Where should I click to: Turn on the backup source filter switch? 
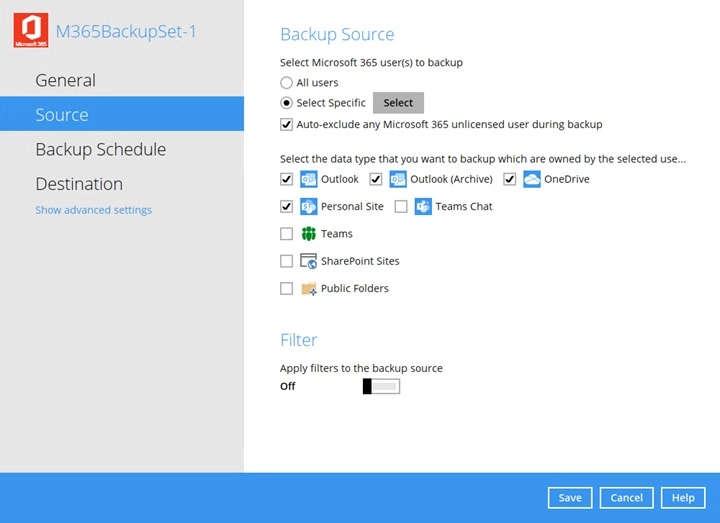(x=381, y=386)
